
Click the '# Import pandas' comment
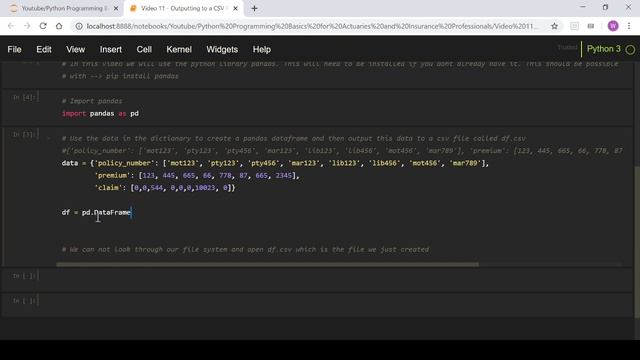click(92, 101)
